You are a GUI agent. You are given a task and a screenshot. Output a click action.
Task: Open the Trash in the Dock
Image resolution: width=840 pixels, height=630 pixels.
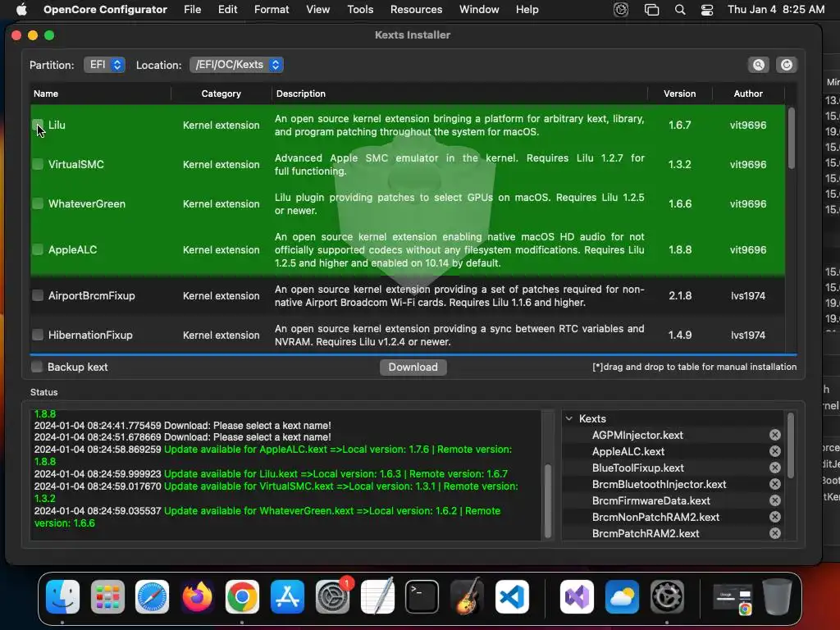(778, 596)
